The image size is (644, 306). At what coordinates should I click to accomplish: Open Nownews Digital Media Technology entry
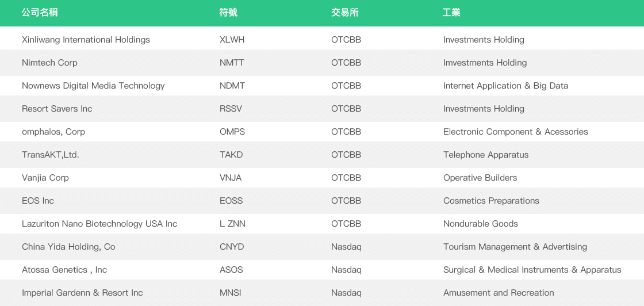tap(93, 86)
